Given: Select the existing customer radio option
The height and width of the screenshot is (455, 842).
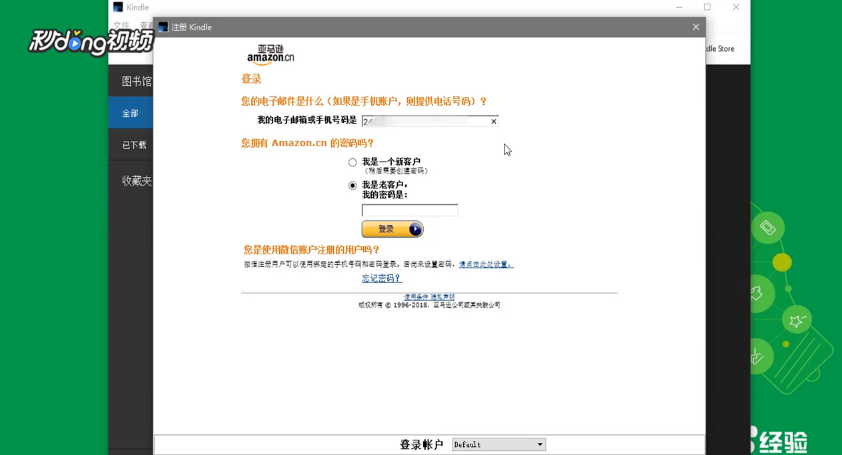Looking at the screenshot, I should [x=352, y=186].
